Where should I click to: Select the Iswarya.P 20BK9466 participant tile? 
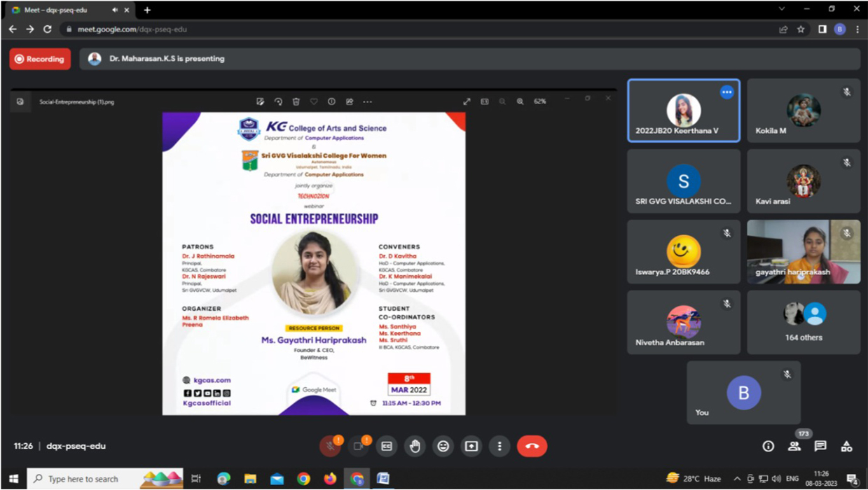pos(684,252)
